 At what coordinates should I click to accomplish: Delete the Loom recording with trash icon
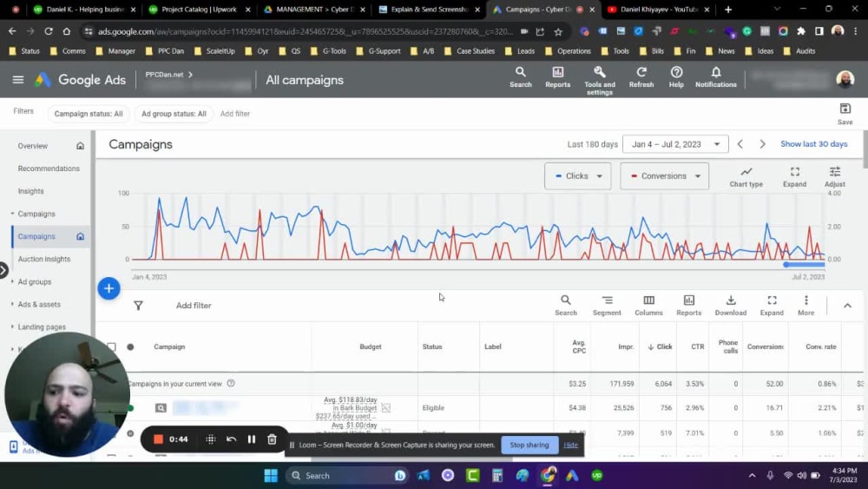coord(272,439)
